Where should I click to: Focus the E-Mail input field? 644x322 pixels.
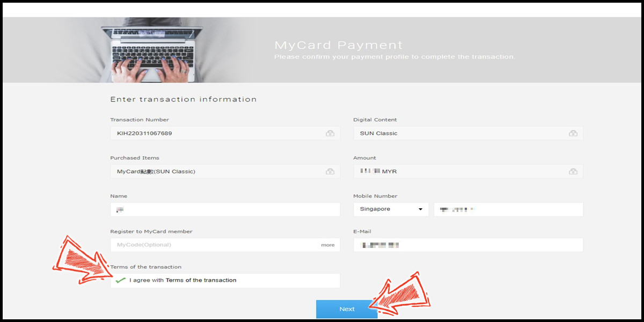coord(468,245)
